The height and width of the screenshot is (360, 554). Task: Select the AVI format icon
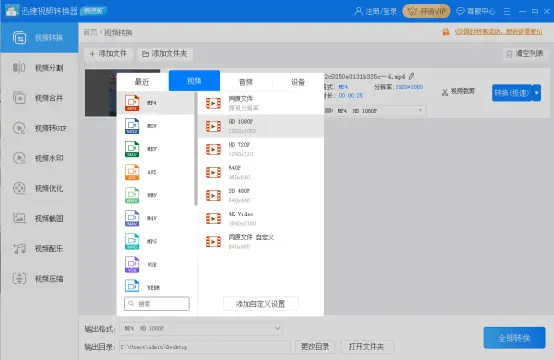point(132,172)
